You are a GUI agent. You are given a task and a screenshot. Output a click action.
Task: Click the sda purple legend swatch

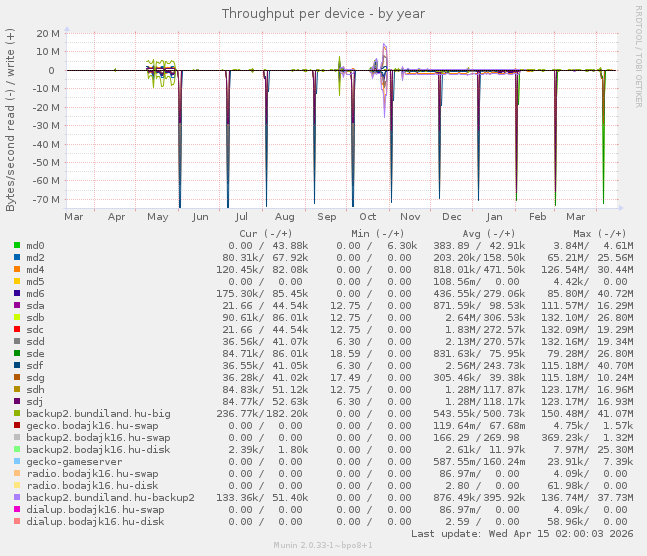tap(17, 305)
